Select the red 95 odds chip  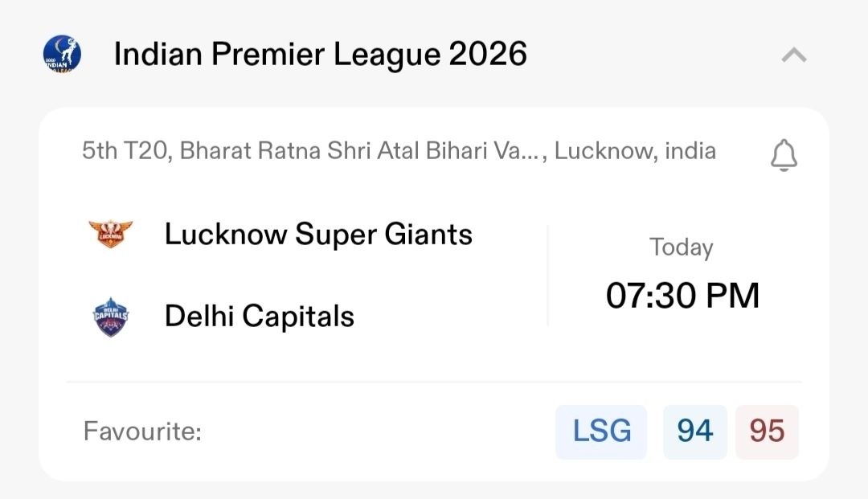coord(767,432)
